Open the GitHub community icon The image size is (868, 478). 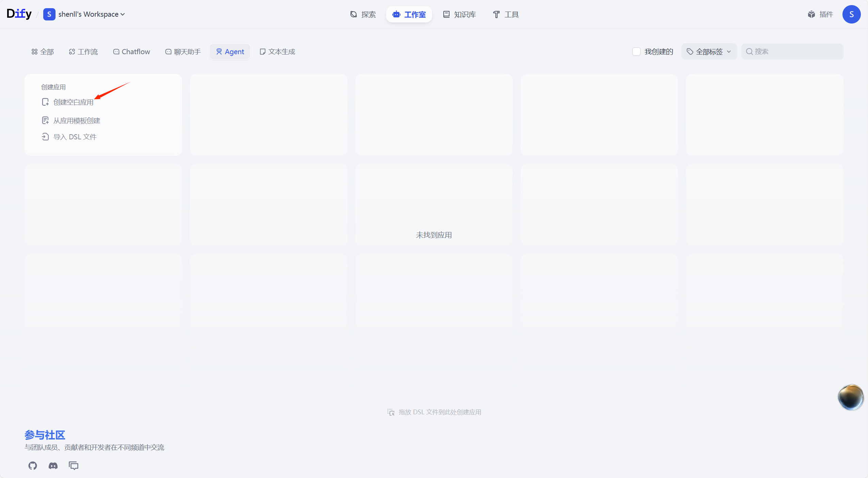pos(33,465)
